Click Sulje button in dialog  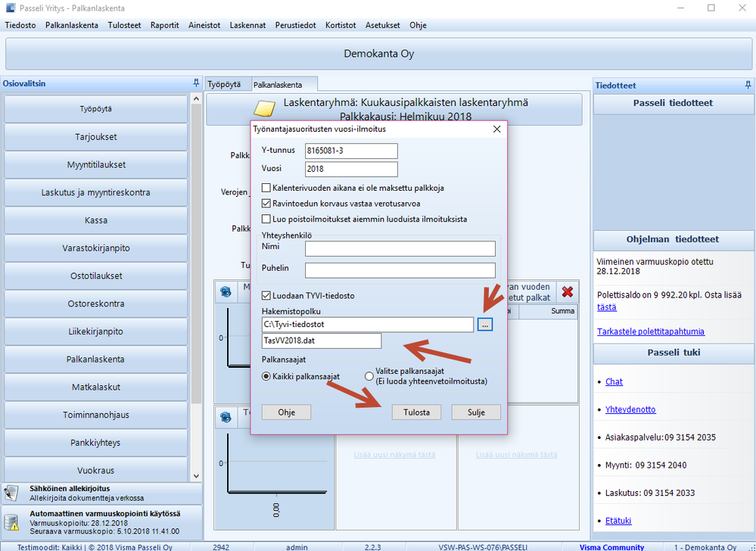click(476, 412)
